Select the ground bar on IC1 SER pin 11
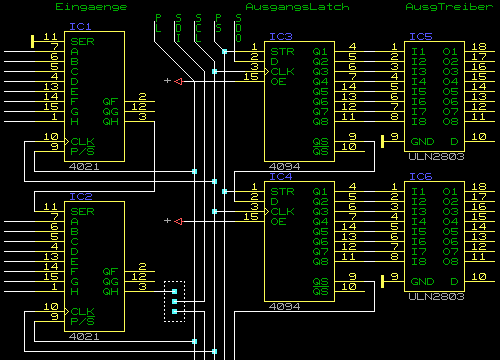The image size is (500, 360). (32, 41)
